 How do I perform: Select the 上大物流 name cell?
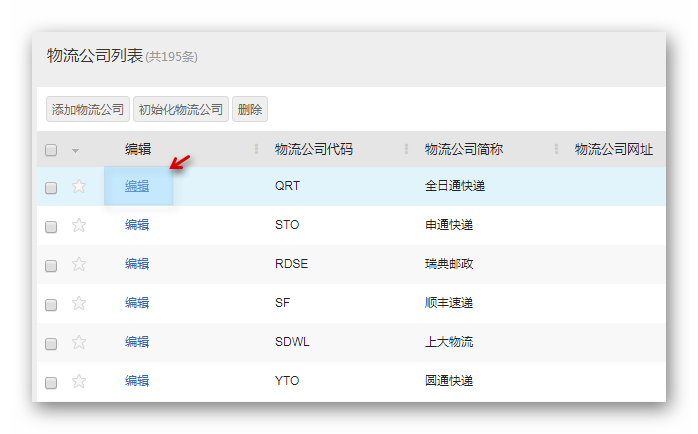[449, 342]
